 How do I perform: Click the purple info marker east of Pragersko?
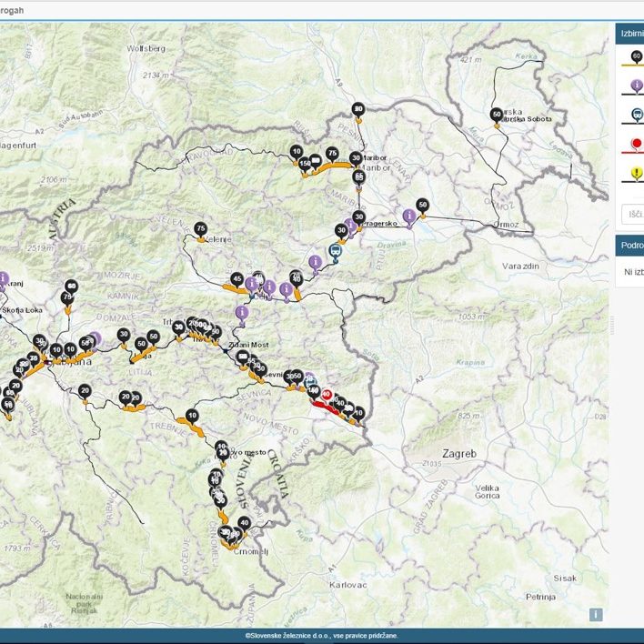[x=409, y=216]
